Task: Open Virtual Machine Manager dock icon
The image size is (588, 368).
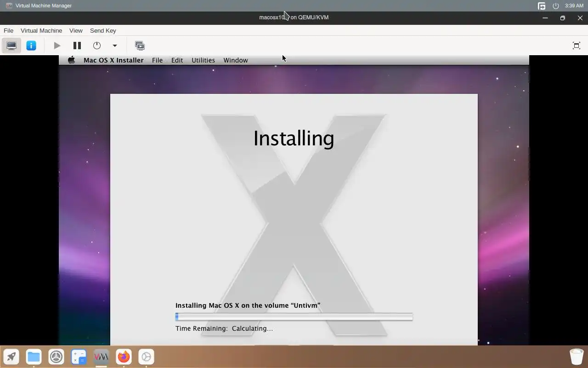Action: point(101,356)
